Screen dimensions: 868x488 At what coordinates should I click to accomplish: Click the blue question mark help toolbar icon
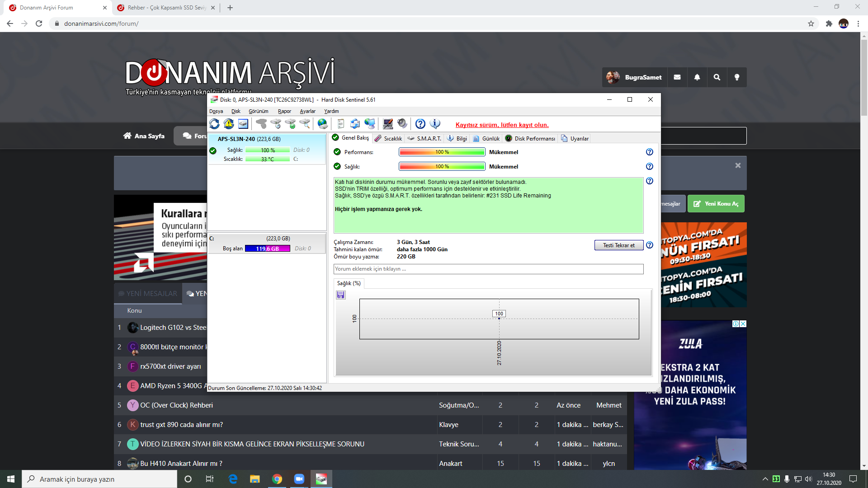(420, 124)
